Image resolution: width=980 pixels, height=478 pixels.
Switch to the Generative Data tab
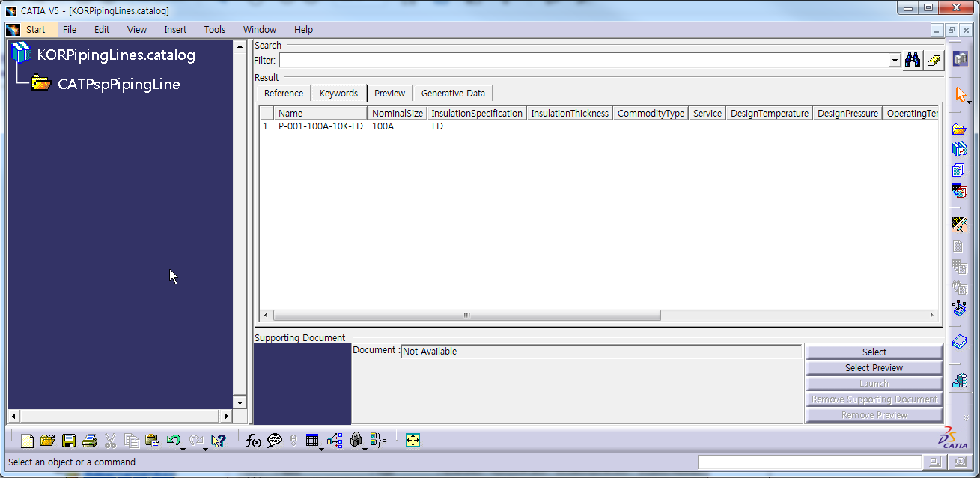point(453,94)
